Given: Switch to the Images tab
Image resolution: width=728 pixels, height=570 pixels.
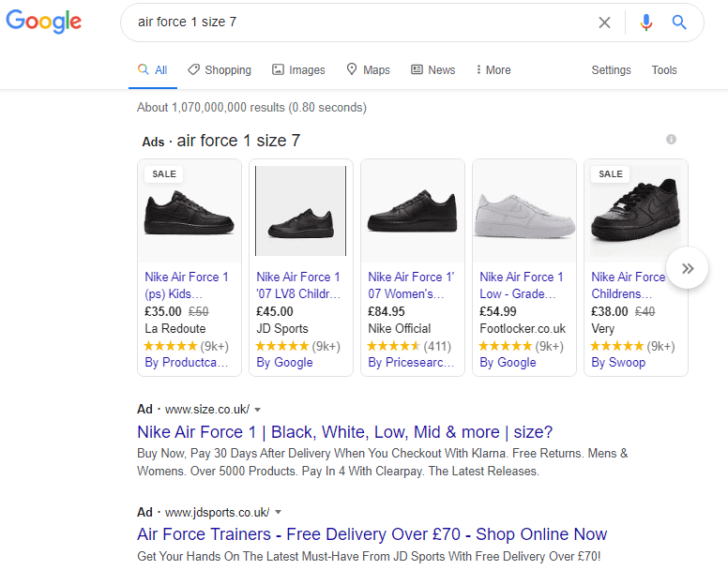Looking at the screenshot, I should (298, 70).
